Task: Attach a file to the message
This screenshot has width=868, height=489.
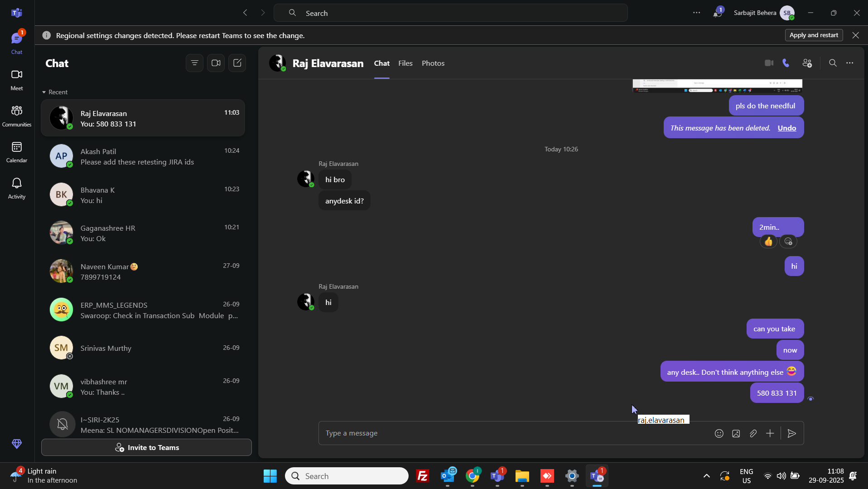Action: [753, 433]
